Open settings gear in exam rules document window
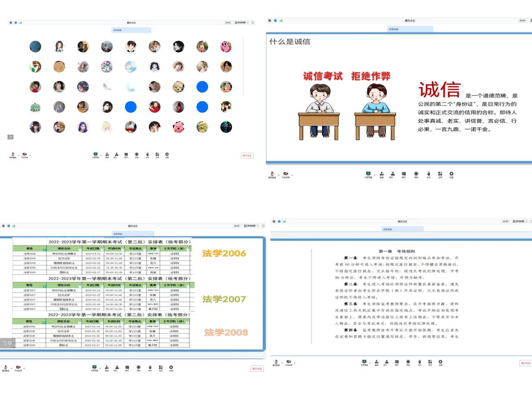 click(x=441, y=362)
